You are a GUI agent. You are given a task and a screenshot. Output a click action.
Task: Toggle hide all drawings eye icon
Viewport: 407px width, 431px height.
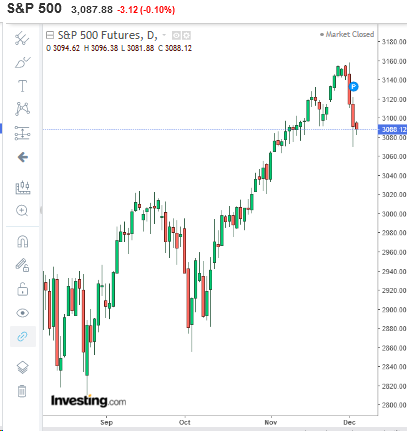click(x=22, y=313)
